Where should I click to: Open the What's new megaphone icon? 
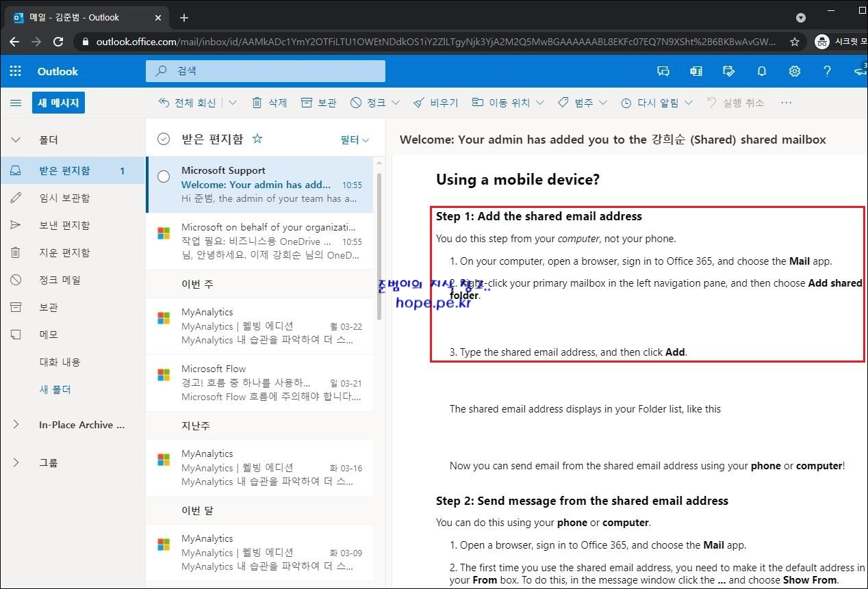860,71
